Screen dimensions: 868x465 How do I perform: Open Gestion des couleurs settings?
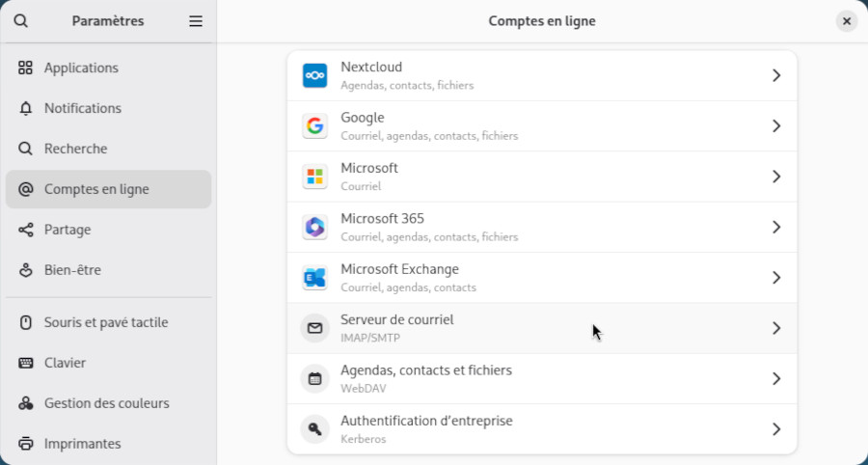pos(108,403)
